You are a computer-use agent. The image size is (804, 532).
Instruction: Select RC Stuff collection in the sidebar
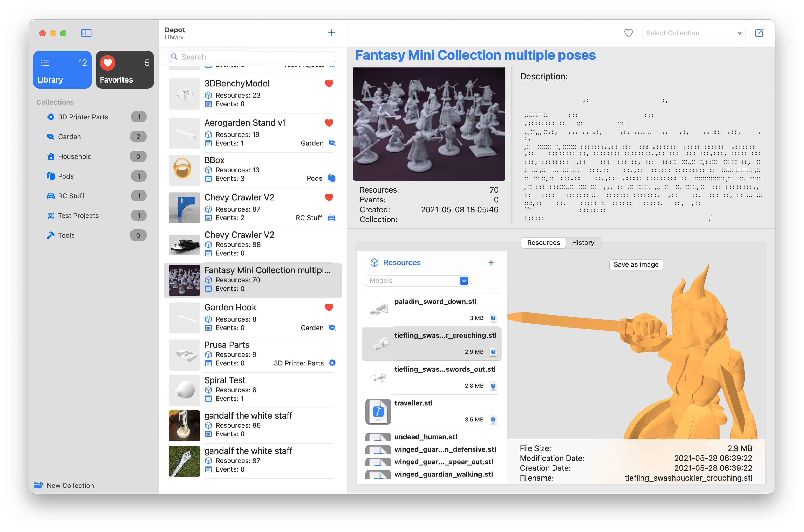click(x=71, y=196)
